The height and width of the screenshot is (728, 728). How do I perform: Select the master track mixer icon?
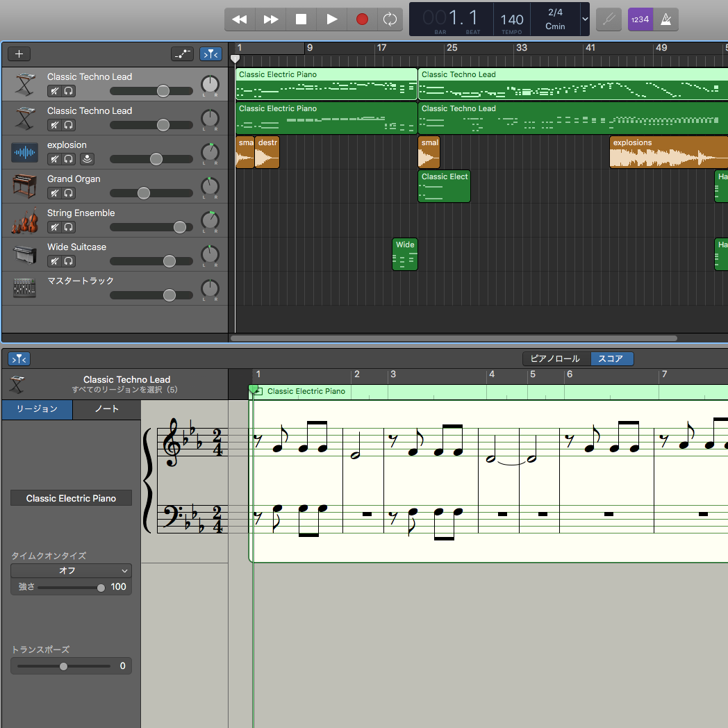tap(24, 288)
